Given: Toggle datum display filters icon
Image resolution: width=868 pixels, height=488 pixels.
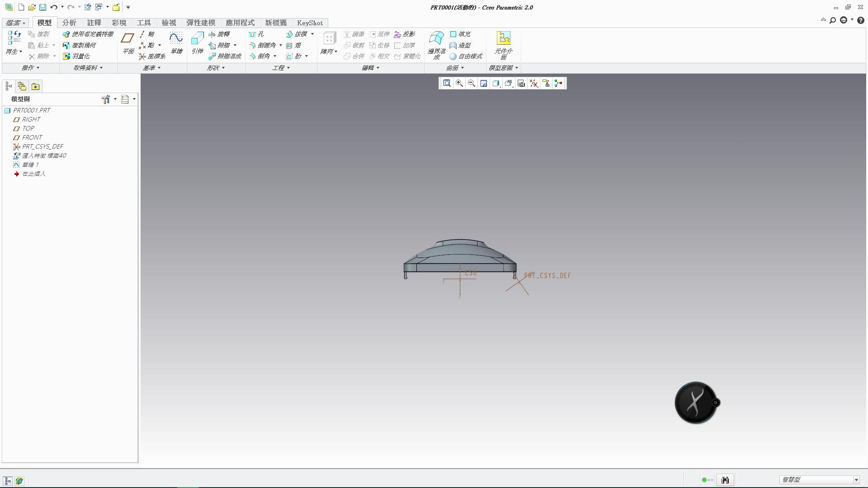Looking at the screenshot, I should 534,83.
